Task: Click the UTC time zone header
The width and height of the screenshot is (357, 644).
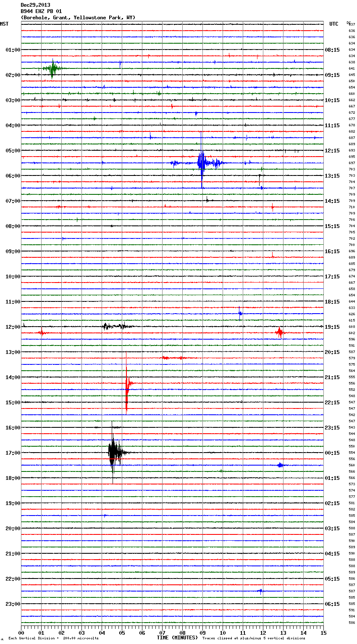Action: click(333, 24)
